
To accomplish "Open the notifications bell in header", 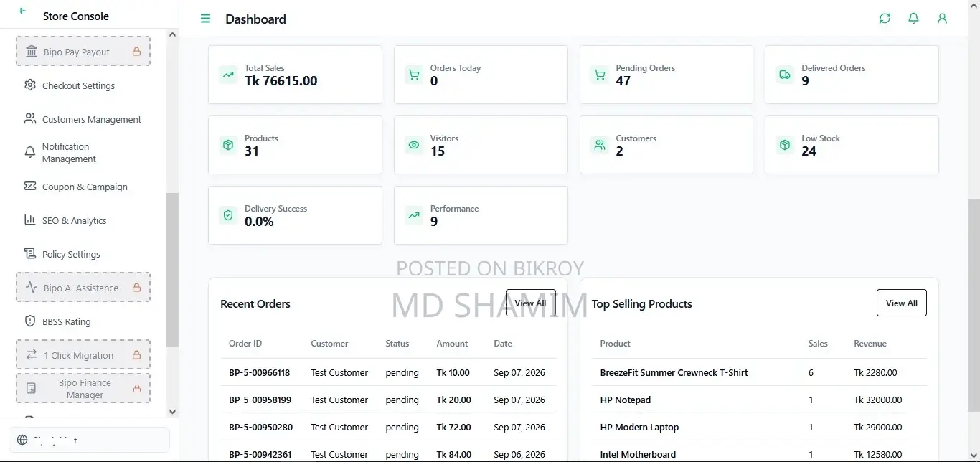I will [913, 19].
